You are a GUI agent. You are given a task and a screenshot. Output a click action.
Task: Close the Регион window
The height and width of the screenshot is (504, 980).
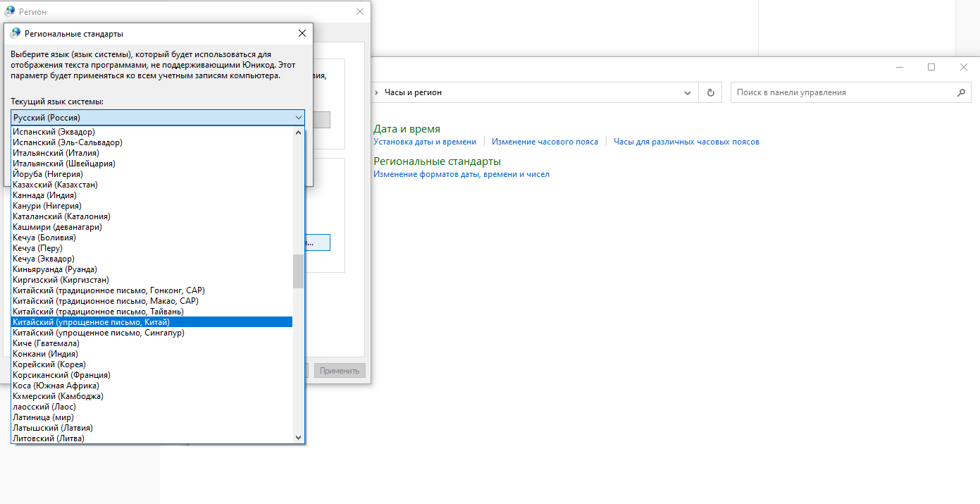coord(360,12)
